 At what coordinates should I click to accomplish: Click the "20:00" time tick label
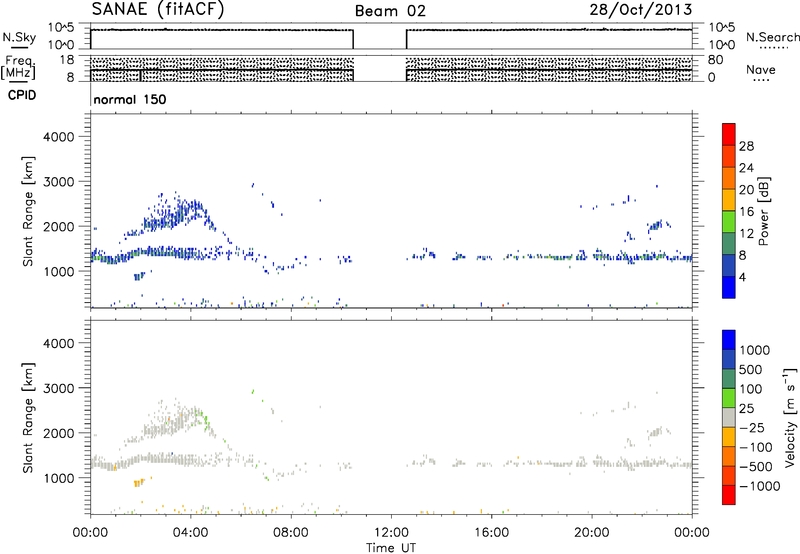(x=592, y=533)
